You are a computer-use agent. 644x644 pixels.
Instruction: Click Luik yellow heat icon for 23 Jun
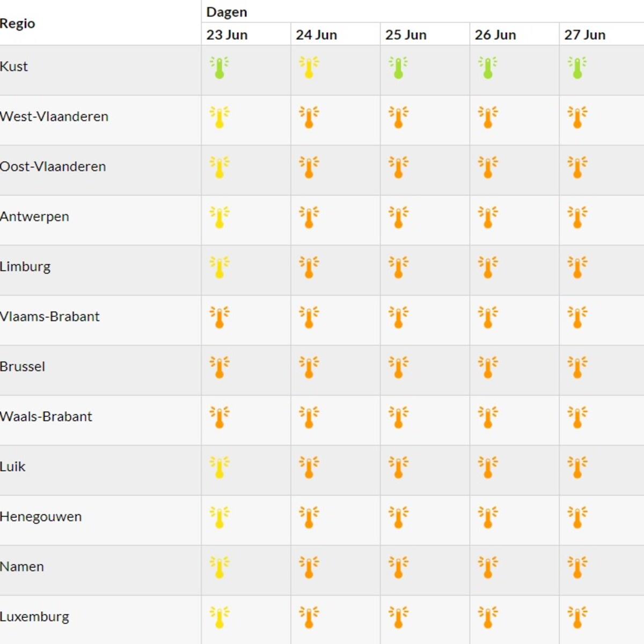(x=219, y=467)
